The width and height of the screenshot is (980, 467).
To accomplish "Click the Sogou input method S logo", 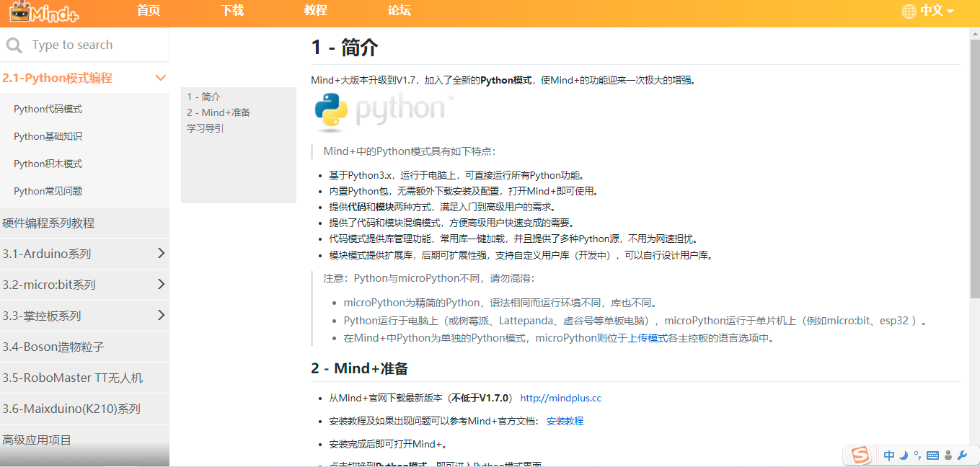I will 860,455.
